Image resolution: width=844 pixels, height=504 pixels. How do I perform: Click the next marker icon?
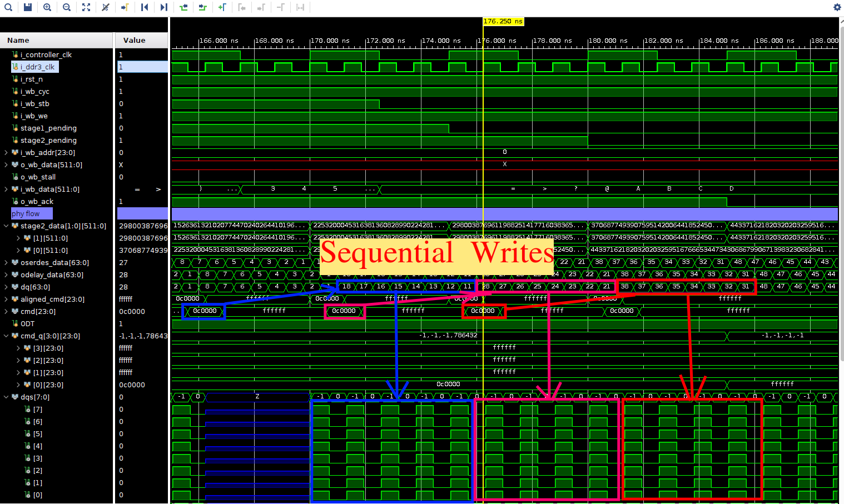[261, 7]
